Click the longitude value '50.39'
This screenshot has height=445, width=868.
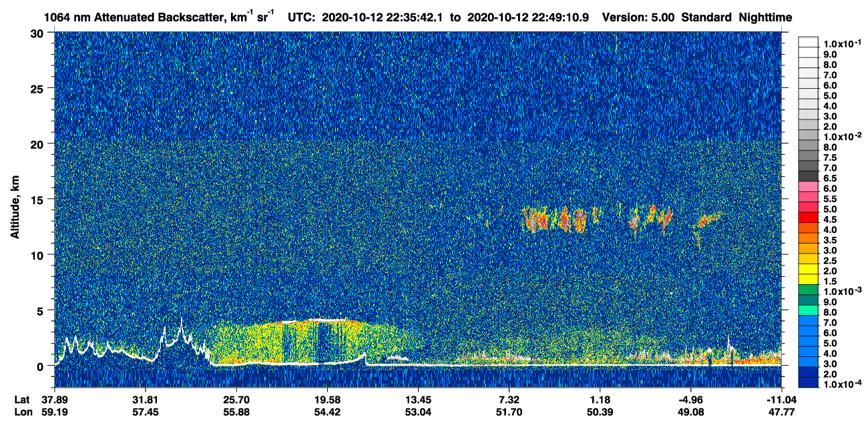pyautogui.click(x=600, y=412)
